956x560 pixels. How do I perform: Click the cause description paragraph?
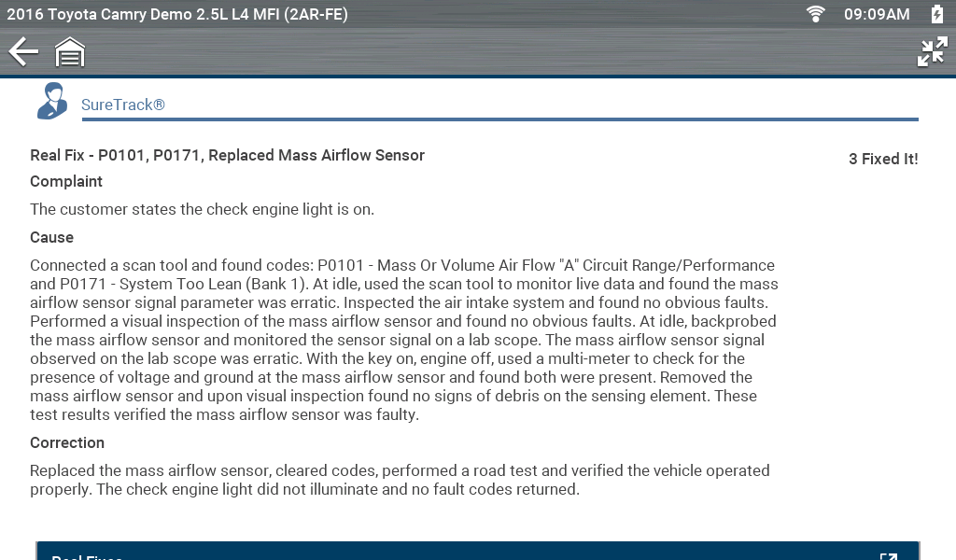coord(403,340)
